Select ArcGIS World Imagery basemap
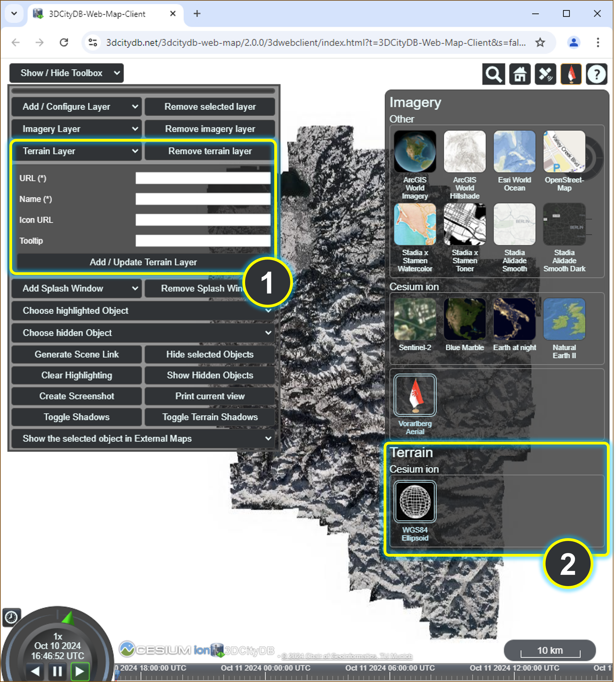616x682 pixels. pos(415,151)
